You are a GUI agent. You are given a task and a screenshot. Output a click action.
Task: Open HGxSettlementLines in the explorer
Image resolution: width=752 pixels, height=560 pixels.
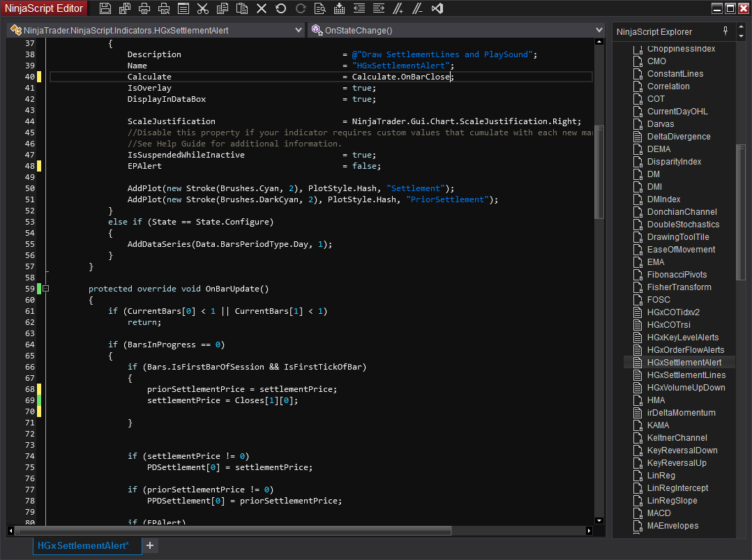point(686,375)
